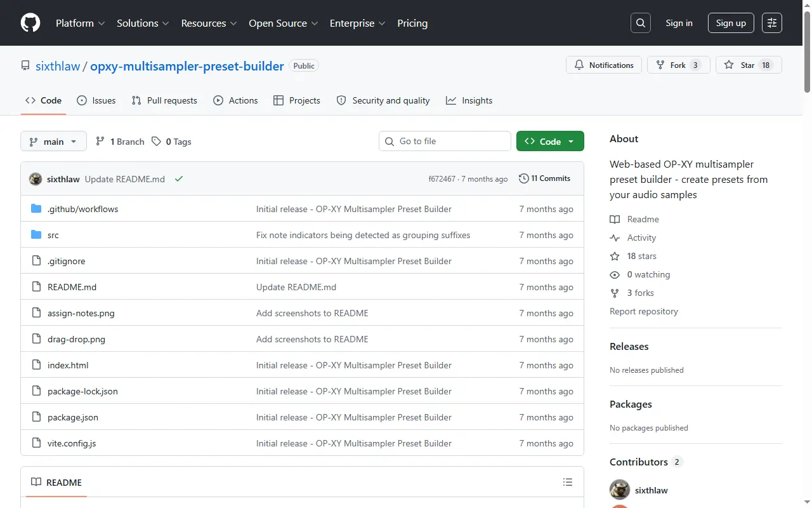Click the package.json file icon
812x508 pixels.
pos(36,417)
